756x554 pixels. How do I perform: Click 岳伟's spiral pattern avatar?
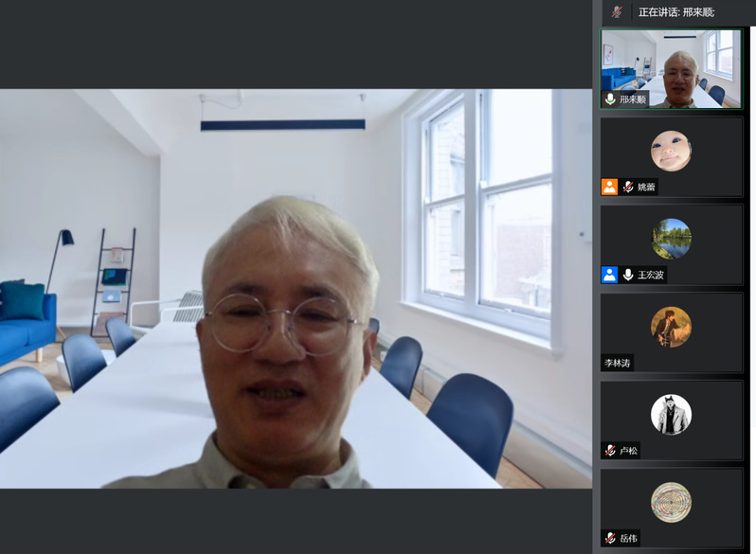(x=671, y=502)
